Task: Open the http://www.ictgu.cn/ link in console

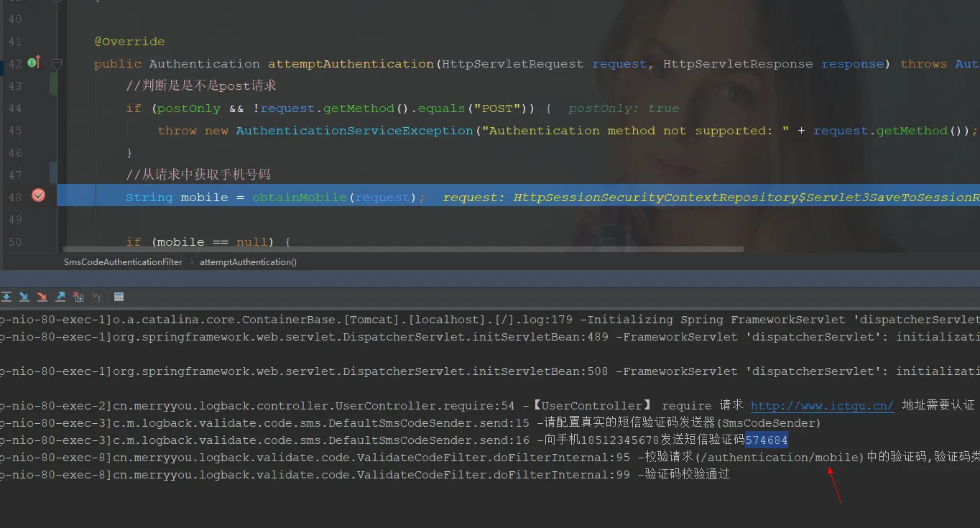Action: click(x=822, y=406)
